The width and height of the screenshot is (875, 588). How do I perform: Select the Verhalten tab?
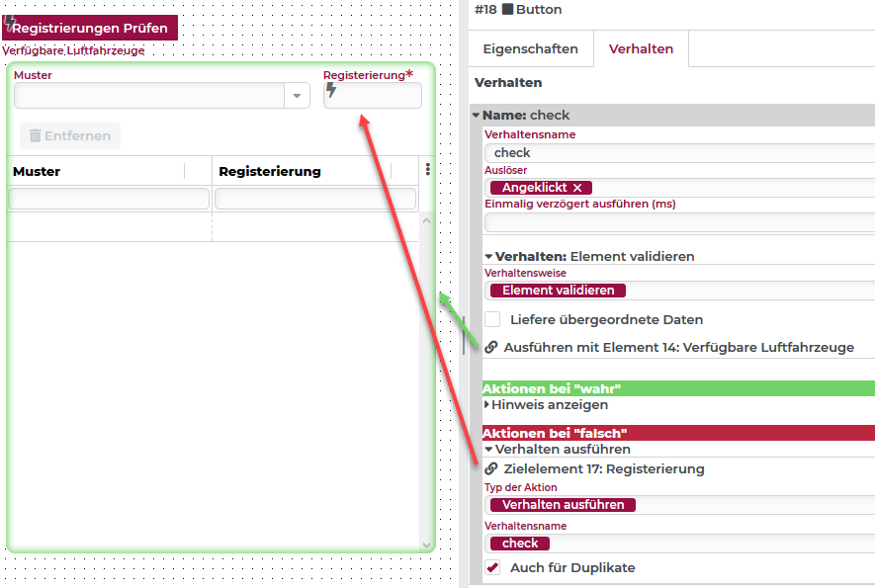click(x=641, y=48)
